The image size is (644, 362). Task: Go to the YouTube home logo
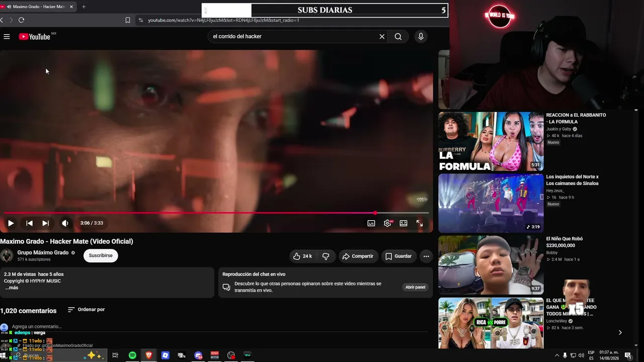click(35, 37)
